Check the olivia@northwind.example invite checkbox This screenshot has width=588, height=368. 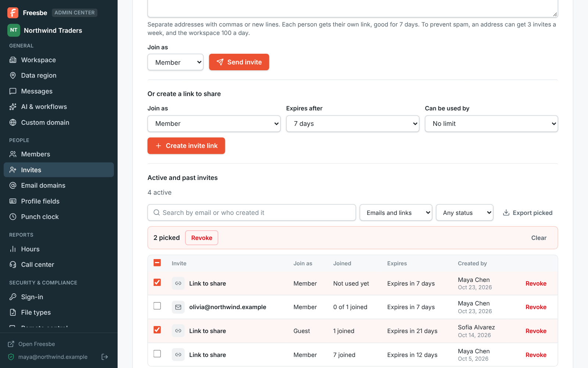[x=157, y=306]
